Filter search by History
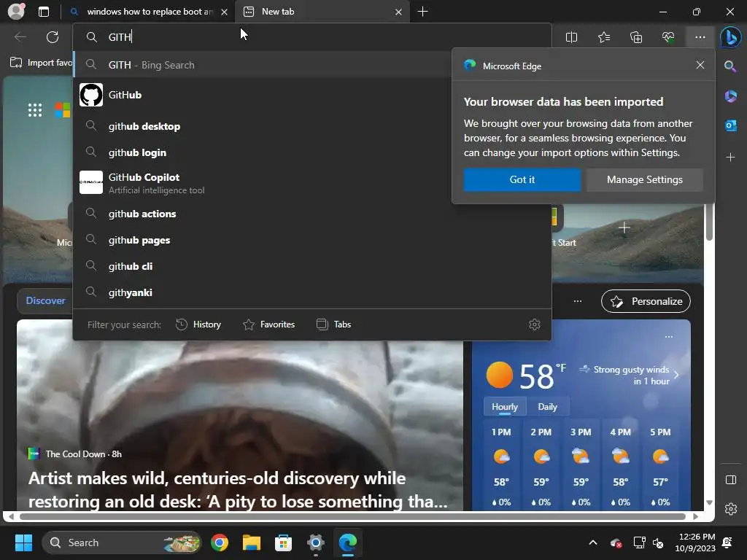The image size is (747, 560). pyautogui.click(x=198, y=324)
